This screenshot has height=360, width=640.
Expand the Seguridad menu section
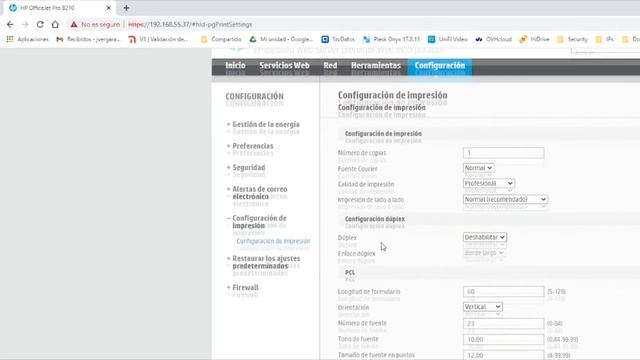click(x=246, y=168)
